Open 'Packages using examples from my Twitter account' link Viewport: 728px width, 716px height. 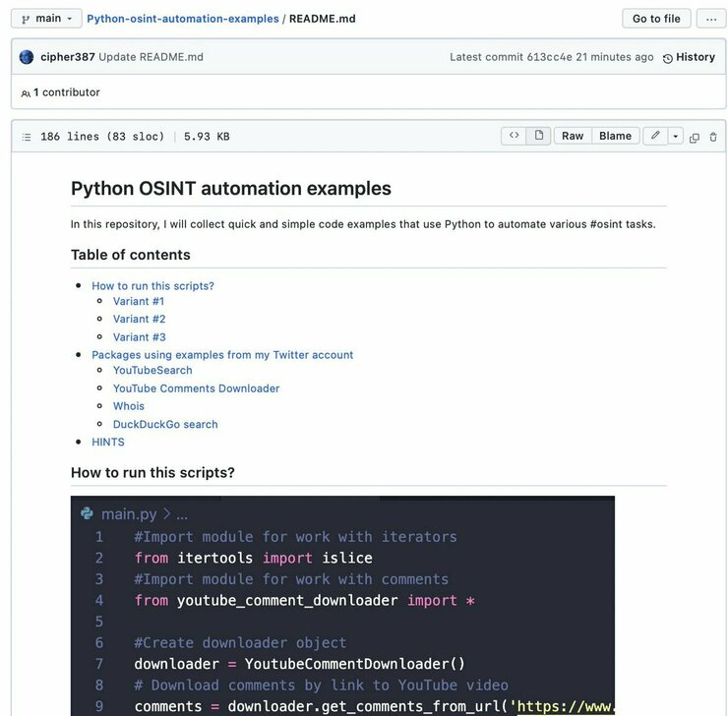[222, 355]
